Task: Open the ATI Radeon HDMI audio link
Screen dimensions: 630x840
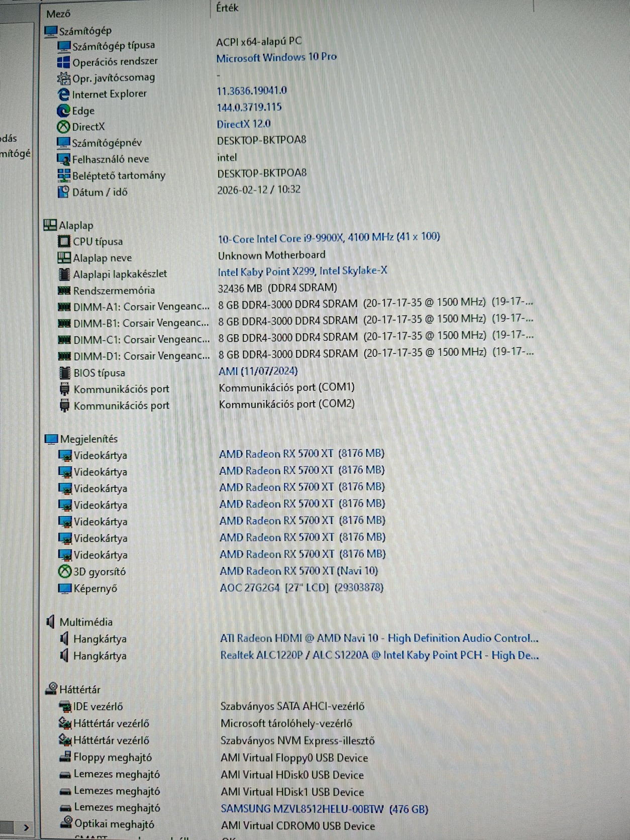Action: tap(379, 638)
